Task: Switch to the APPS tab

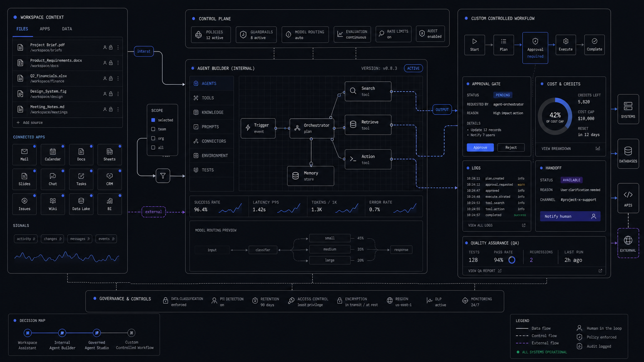Action: 45,29
